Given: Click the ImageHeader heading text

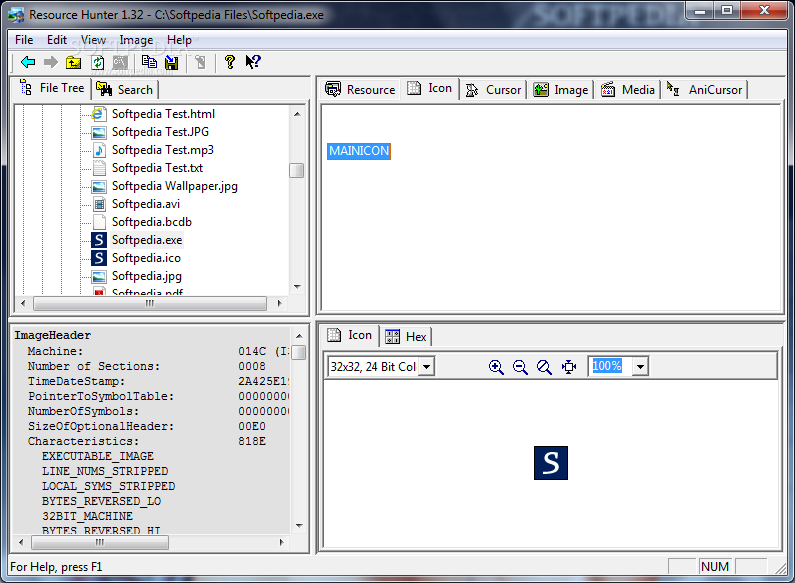Looking at the screenshot, I should pyautogui.click(x=52, y=336).
